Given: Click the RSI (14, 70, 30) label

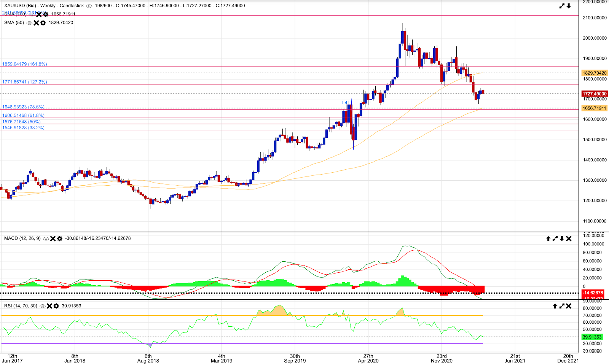Looking at the screenshot, I should (21, 306).
